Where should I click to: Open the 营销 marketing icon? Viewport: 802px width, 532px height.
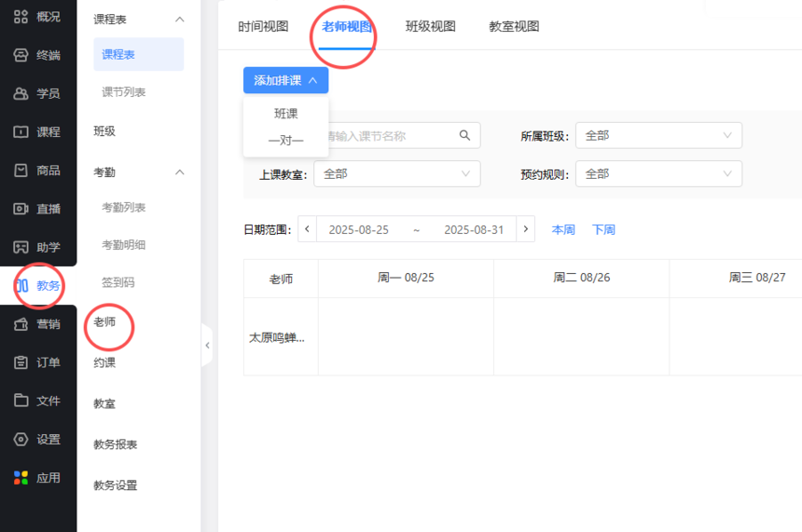tap(21, 324)
